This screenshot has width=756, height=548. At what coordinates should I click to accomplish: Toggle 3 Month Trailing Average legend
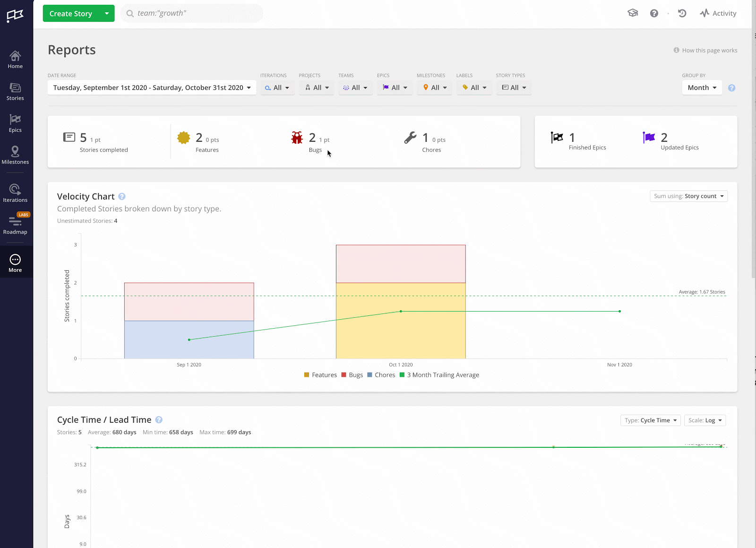pyautogui.click(x=439, y=375)
